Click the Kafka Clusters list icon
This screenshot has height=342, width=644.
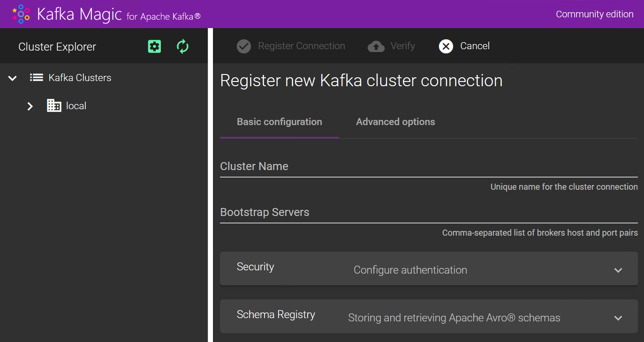(37, 78)
